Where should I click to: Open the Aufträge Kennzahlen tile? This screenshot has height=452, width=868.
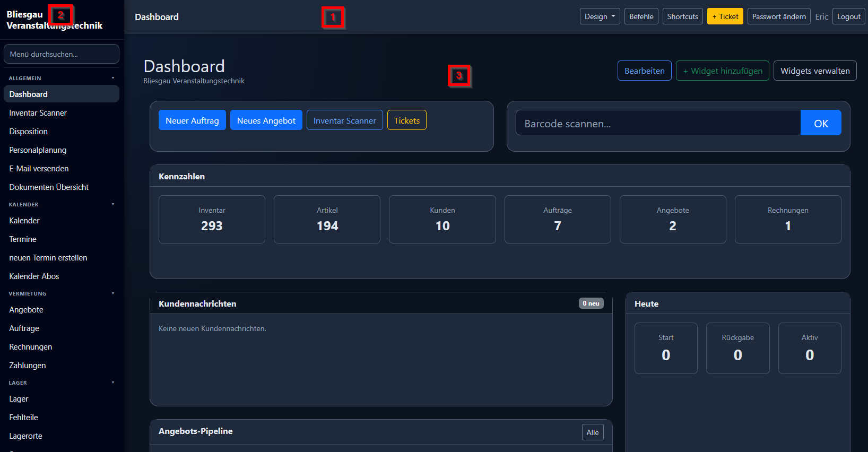[x=558, y=219]
